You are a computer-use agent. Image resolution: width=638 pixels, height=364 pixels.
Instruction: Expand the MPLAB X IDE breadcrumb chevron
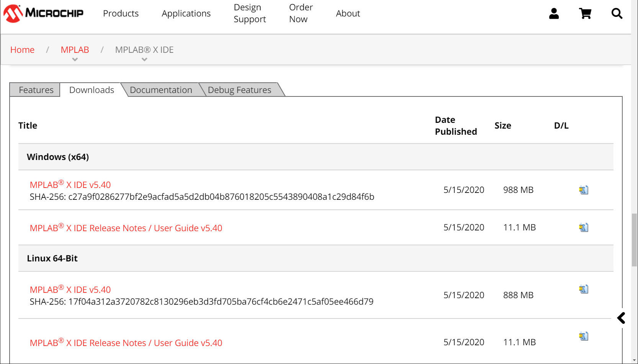[x=144, y=59]
